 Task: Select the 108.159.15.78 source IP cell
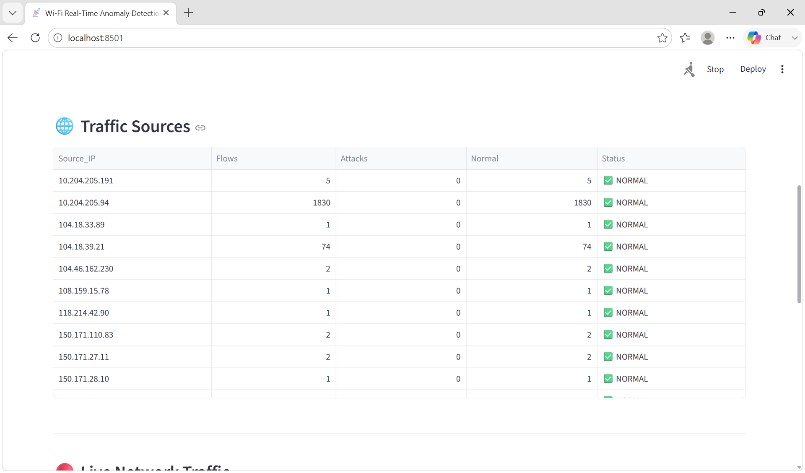(x=132, y=291)
